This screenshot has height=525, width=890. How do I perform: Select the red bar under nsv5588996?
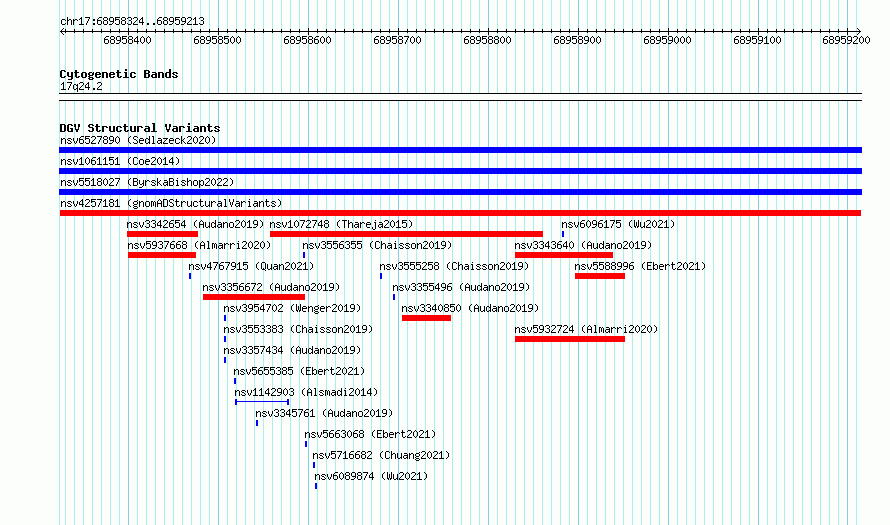[600, 276]
